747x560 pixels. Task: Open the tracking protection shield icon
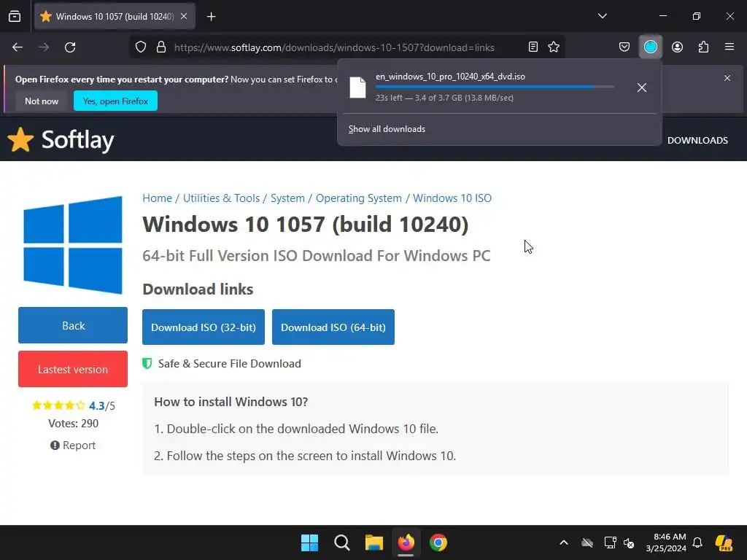tap(141, 47)
